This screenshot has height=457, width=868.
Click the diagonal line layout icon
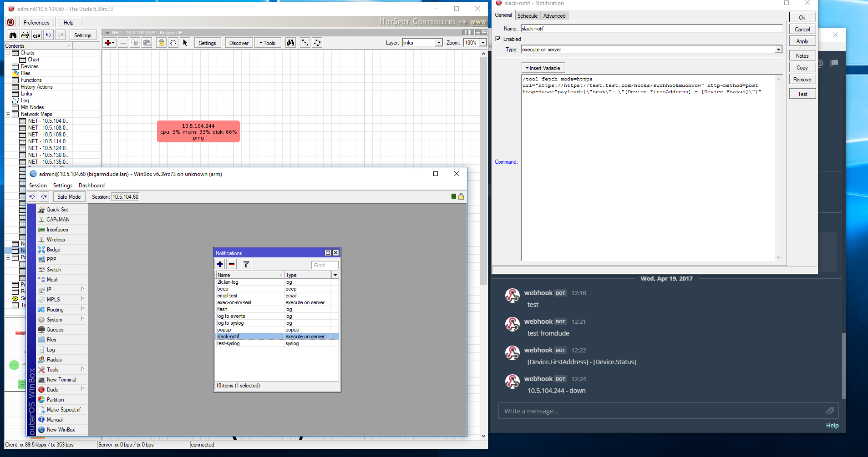click(x=305, y=43)
